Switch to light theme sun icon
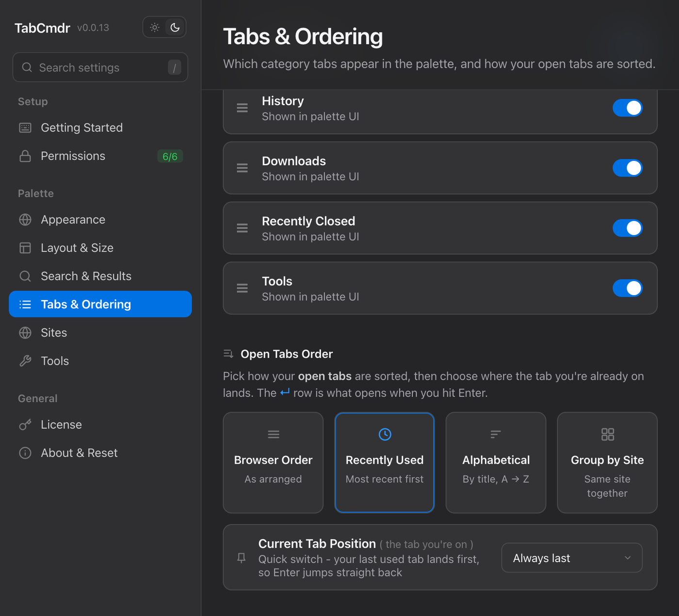Viewport: 679px width, 616px height. point(155,28)
